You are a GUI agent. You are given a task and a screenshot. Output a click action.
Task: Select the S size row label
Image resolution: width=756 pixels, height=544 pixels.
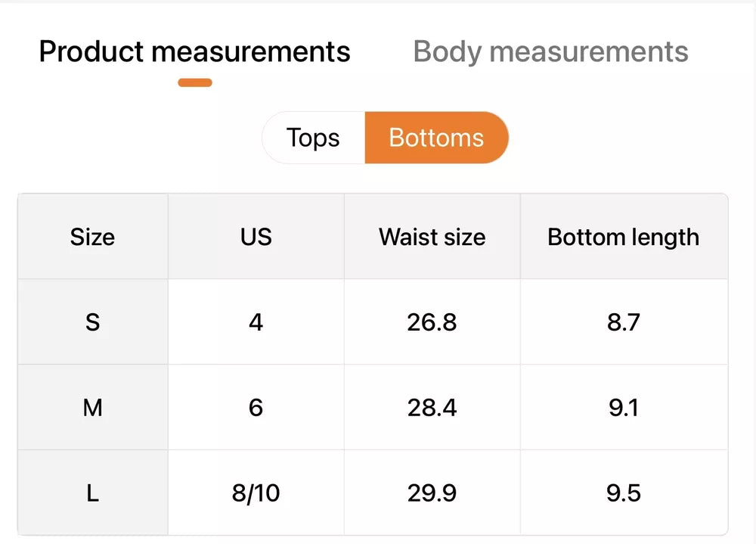pos(92,322)
